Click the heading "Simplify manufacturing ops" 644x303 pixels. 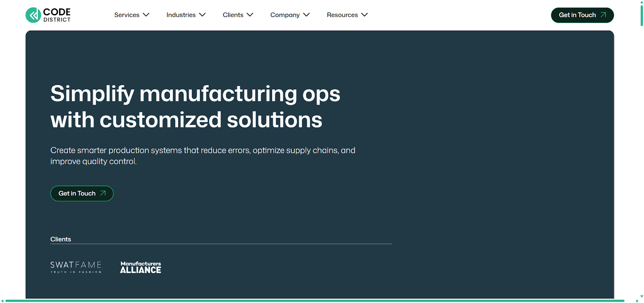[x=195, y=94]
